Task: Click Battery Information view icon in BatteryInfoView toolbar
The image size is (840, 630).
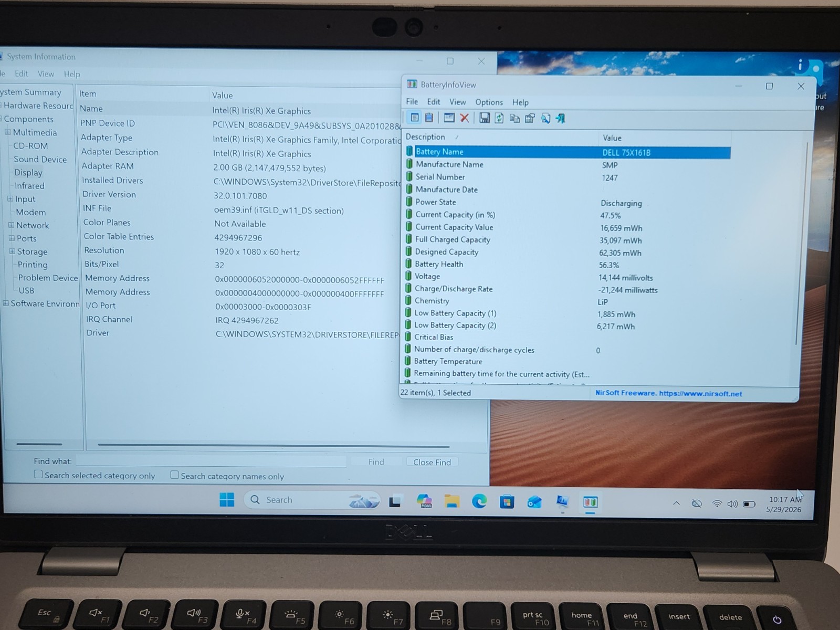Action: [x=414, y=118]
